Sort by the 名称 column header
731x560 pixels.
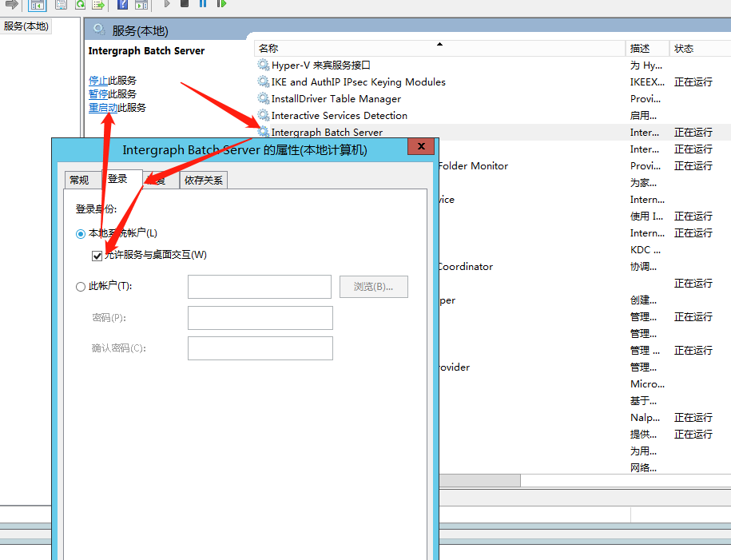point(439,48)
